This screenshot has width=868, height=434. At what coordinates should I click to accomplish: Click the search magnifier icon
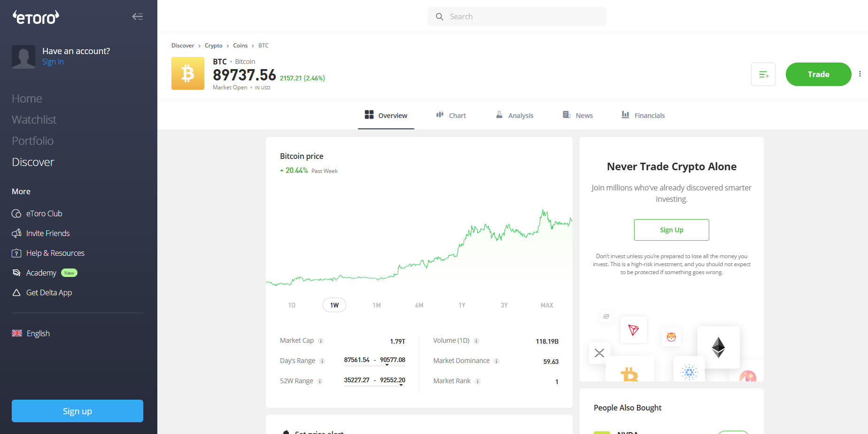point(440,16)
